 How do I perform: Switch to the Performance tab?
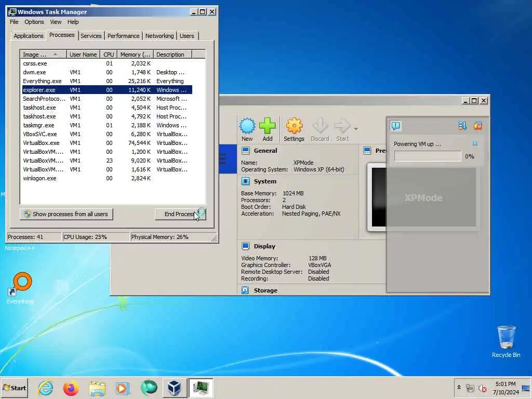click(x=124, y=36)
